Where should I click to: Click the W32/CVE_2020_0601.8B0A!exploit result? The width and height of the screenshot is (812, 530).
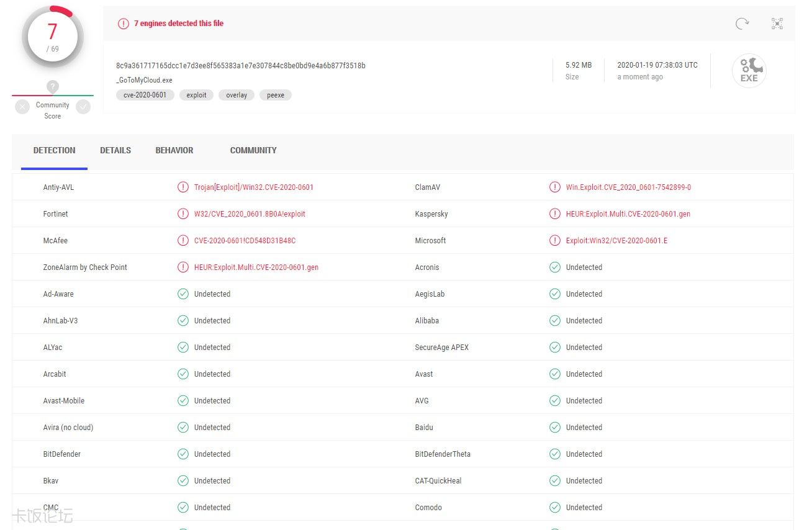(250, 213)
